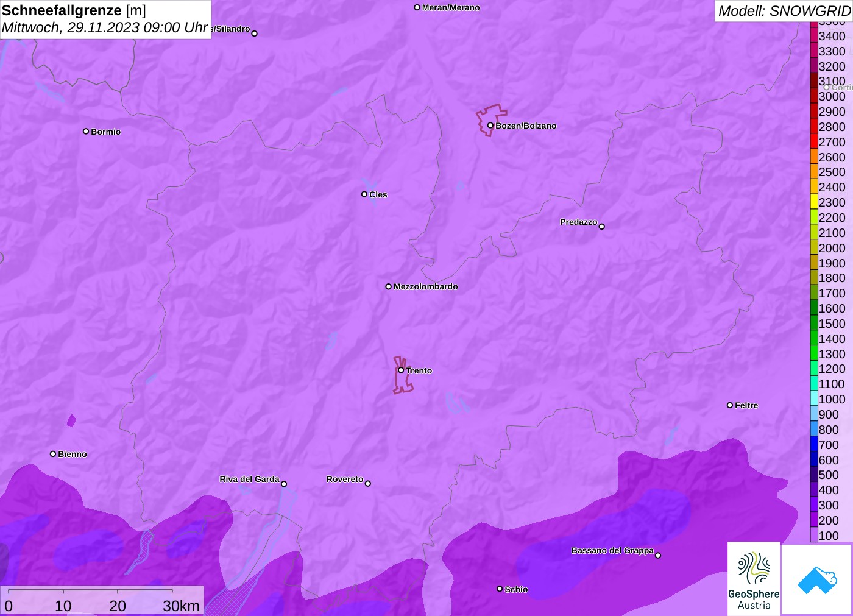Select the 3400 m magenta legend swatch

coord(814,36)
